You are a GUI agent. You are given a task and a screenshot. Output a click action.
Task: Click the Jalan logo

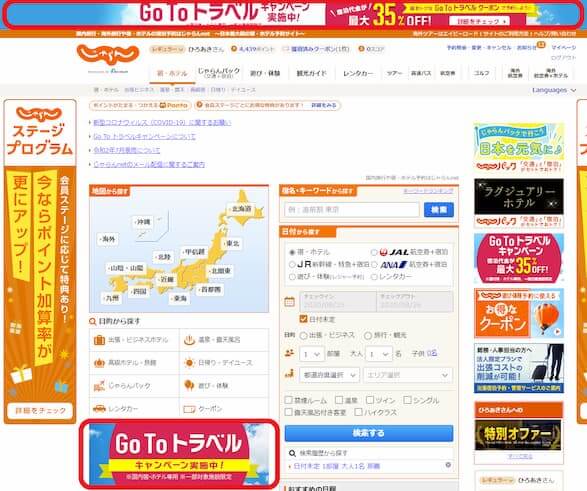tap(108, 55)
